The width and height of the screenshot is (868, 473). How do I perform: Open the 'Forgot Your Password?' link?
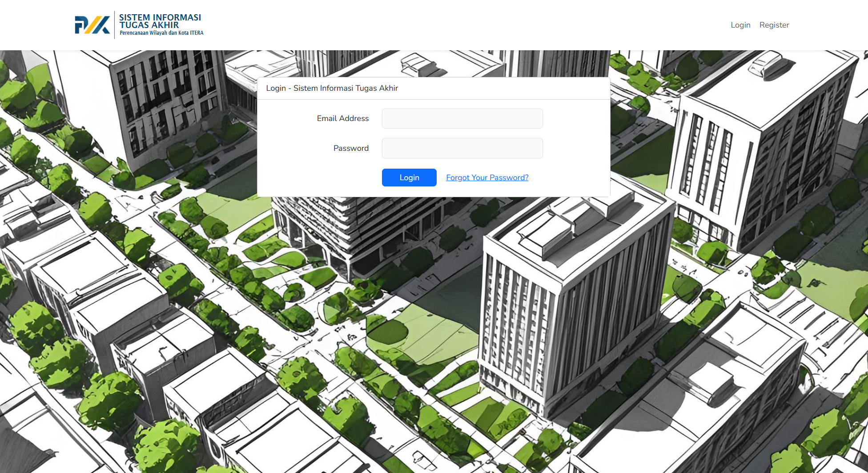point(487,178)
